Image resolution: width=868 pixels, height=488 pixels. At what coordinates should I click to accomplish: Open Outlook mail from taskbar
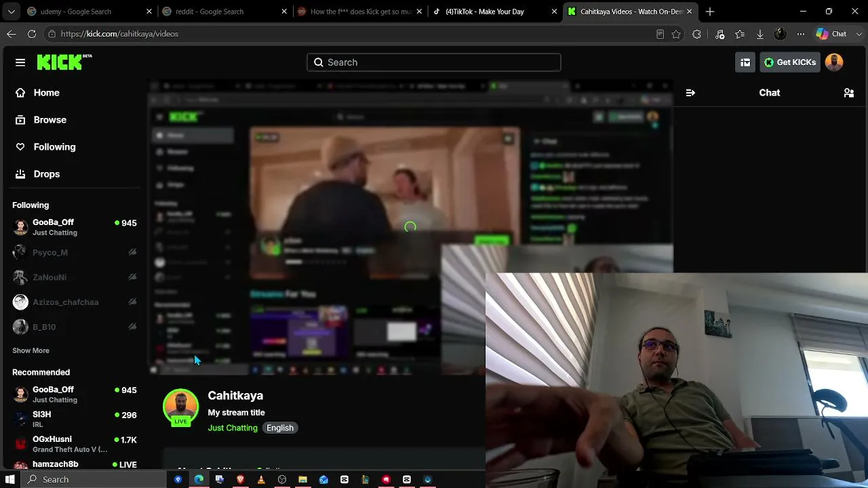pyautogui.click(x=323, y=479)
